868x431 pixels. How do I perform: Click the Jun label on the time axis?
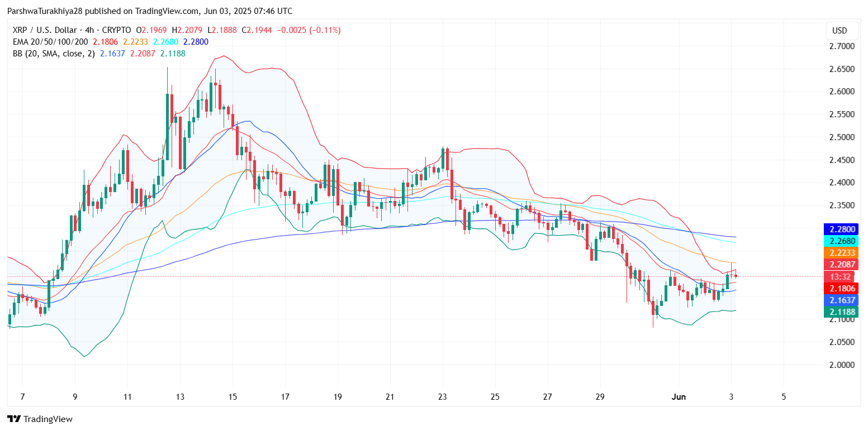click(x=679, y=397)
